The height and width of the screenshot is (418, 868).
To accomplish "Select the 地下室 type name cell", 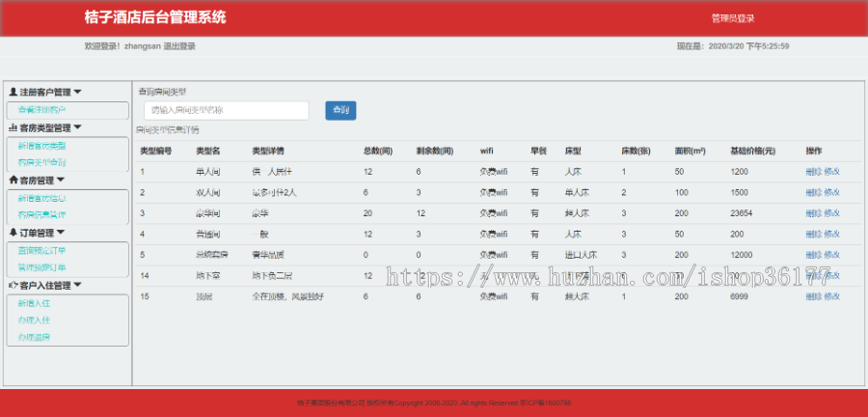I will point(208,275).
